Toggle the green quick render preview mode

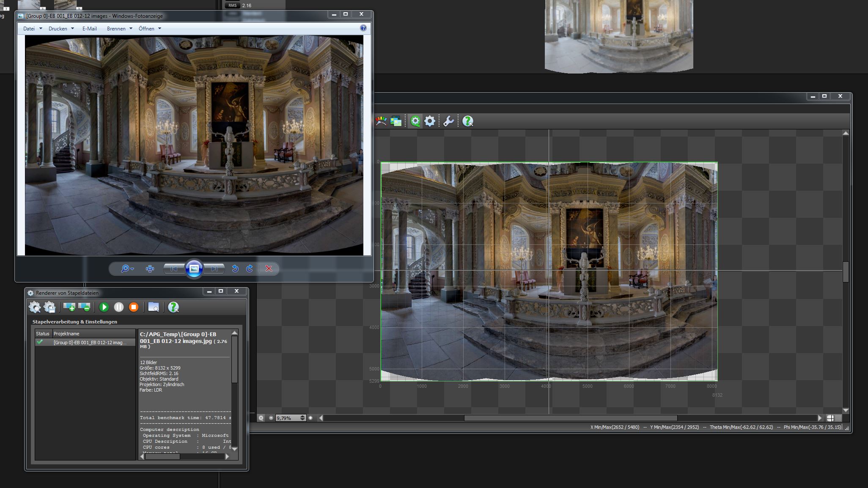click(x=415, y=121)
